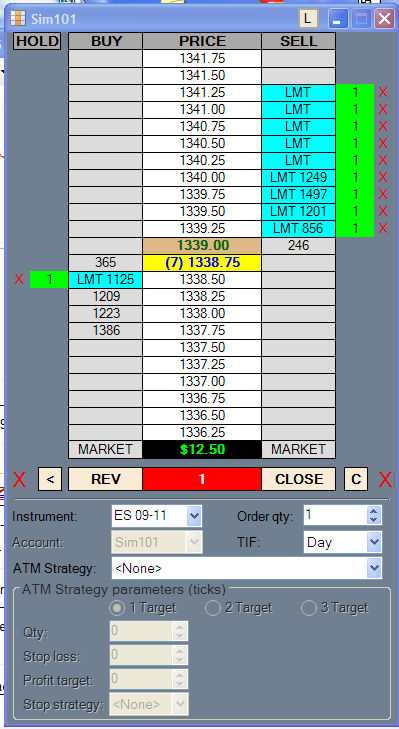Click the REV reverse position button

click(x=106, y=479)
